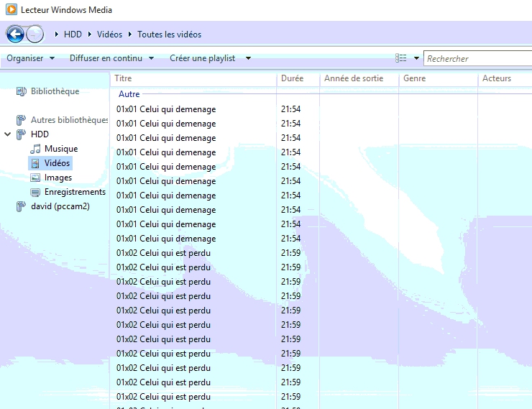The image size is (532, 409).
Task: Click the Bibliothèque icon in sidebar
Action: (21, 91)
